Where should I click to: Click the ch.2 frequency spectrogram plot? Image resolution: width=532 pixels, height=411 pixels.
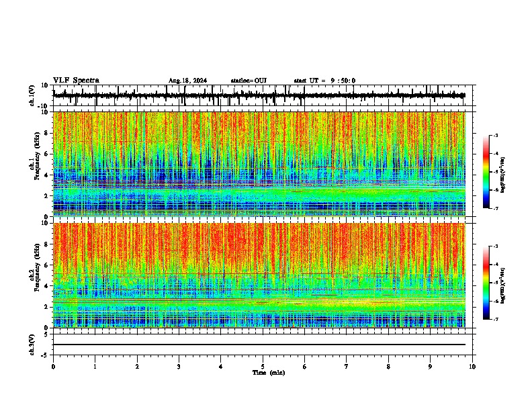click(x=259, y=275)
